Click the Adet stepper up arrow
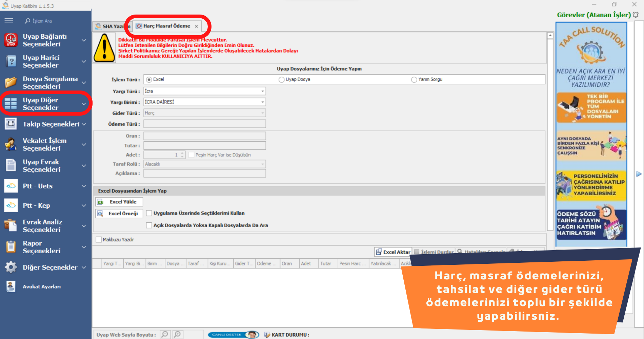 182,153
